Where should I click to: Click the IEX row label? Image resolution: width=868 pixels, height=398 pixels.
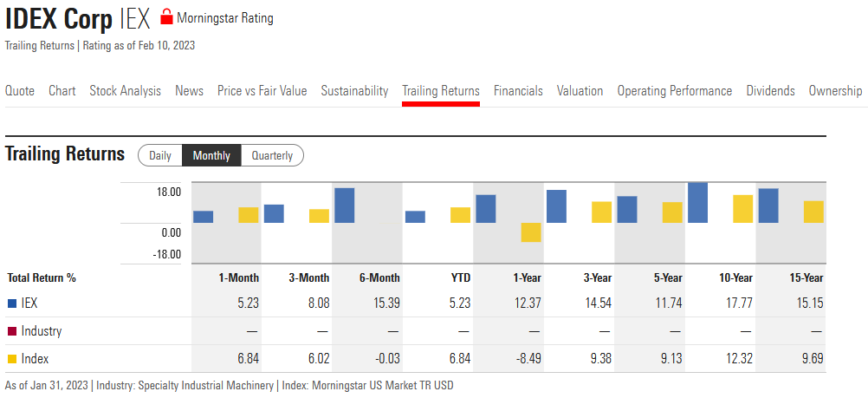click(x=29, y=303)
